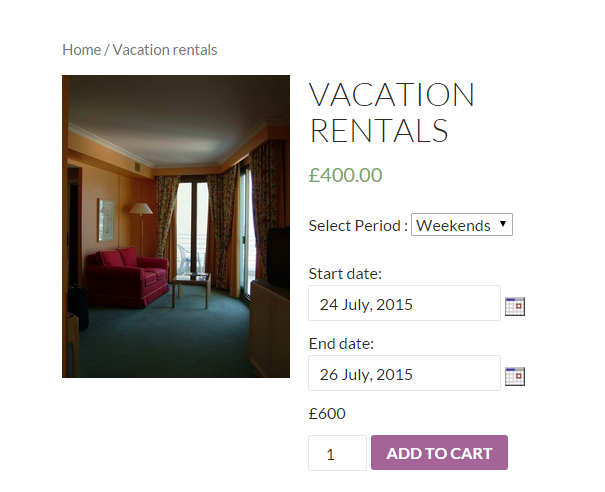The width and height of the screenshot is (605, 492).
Task: Open the End date calendar picker icon
Action: [515, 376]
